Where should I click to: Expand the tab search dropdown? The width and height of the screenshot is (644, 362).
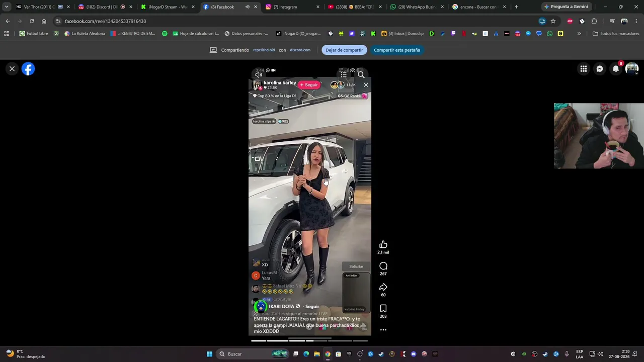6,7
